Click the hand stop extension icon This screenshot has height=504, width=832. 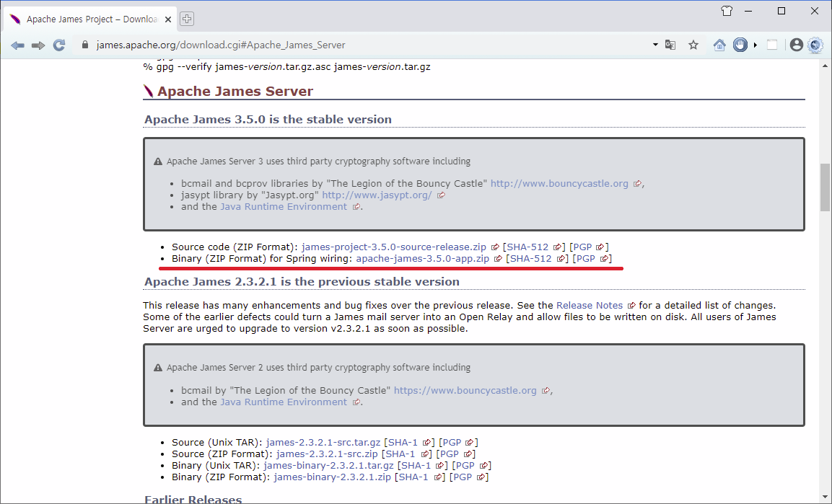click(x=740, y=45)
